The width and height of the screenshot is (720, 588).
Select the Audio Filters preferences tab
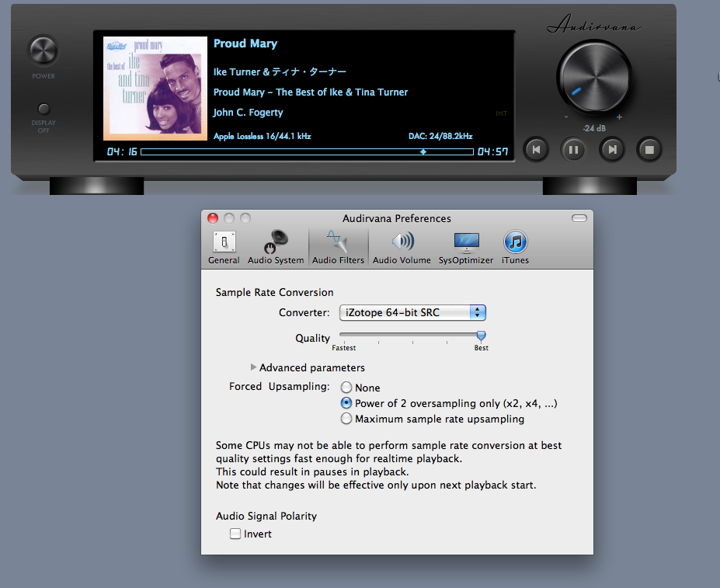pos(339,248)
